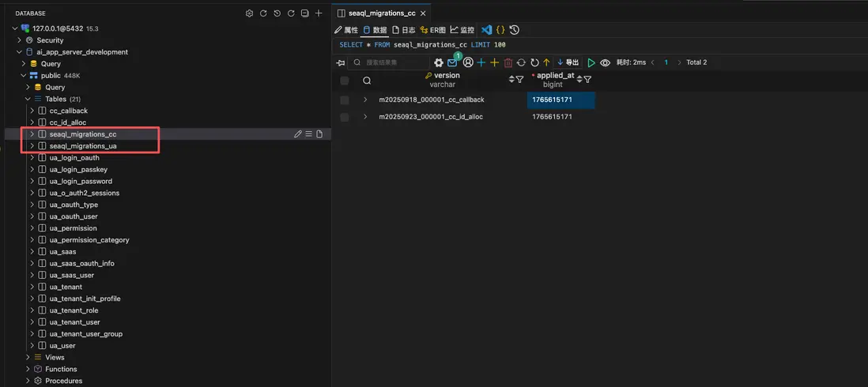868x387 pixels.
Task: Tick the select-all checkbox in table header
Action: pos(345,81)
